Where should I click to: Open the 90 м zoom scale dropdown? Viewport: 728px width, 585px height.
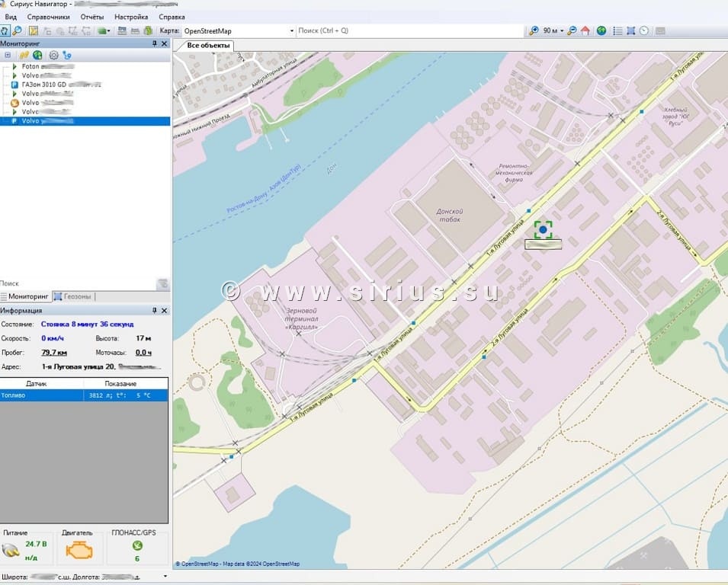562,31
